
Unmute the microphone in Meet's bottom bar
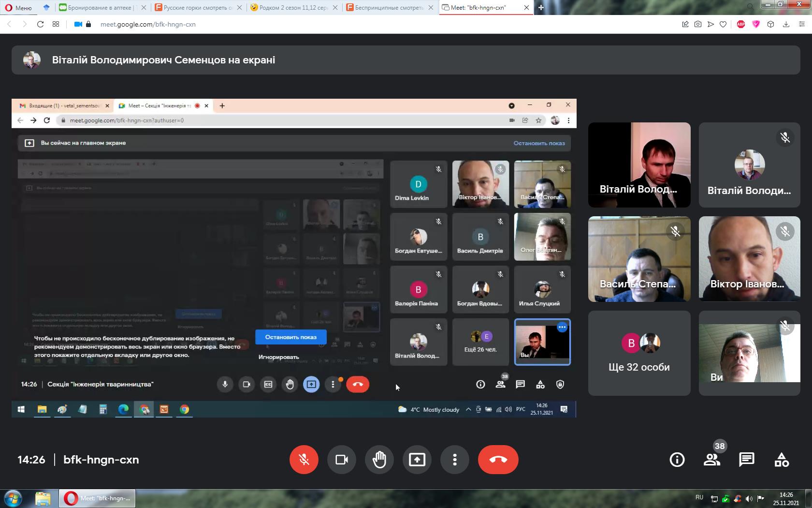pyautogui.click(x=304, y=460)
